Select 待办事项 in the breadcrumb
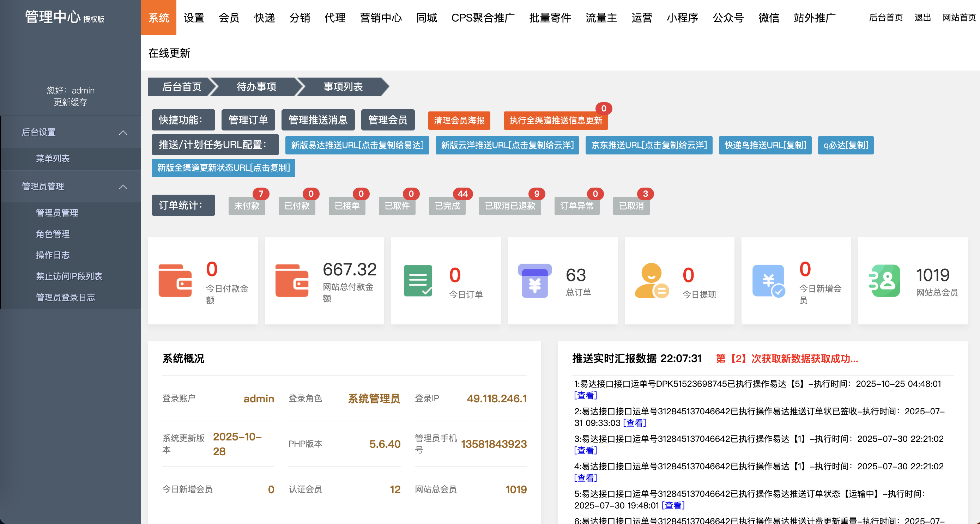 (256, 87)
